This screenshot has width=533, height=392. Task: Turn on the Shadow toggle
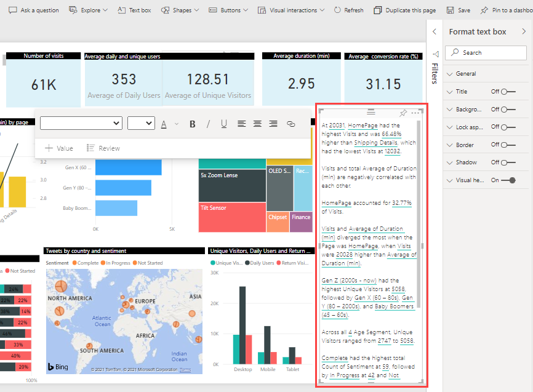click(x=508, y=162)
